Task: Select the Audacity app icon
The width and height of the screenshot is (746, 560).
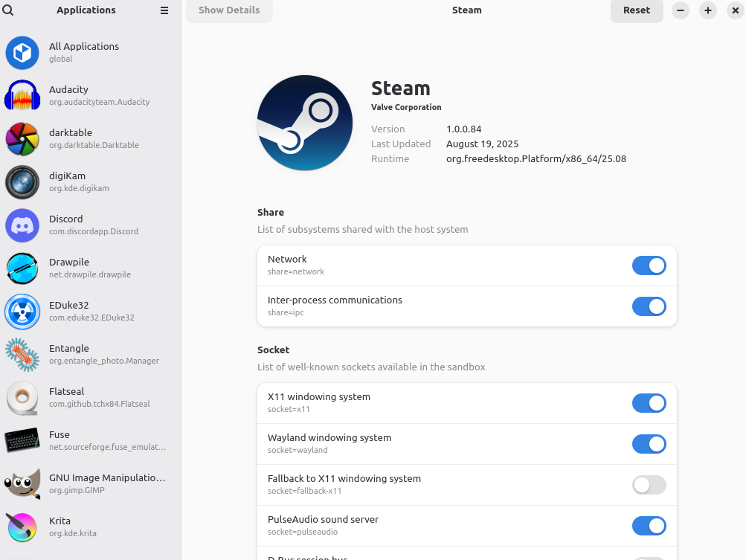Action: click(x=22, y=96)
